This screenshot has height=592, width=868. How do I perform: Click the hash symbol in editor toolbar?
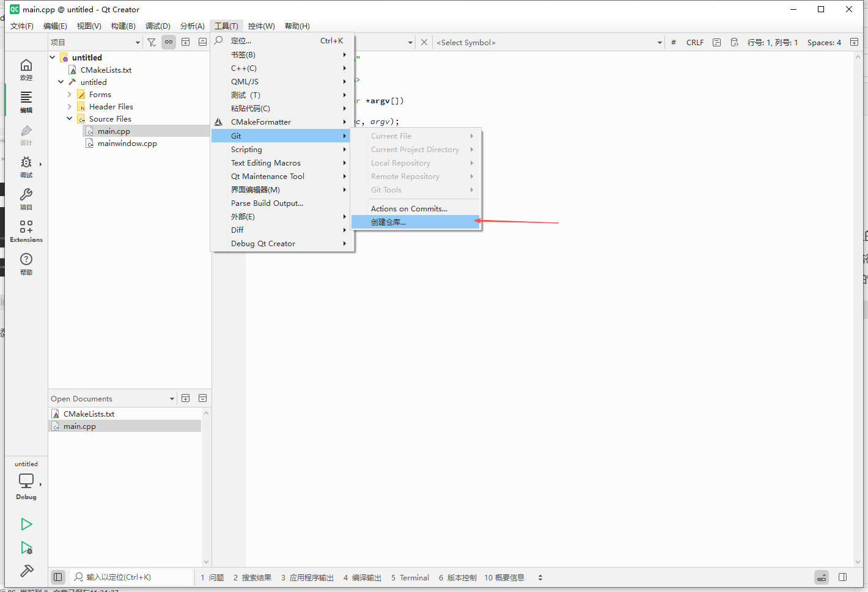674,42
